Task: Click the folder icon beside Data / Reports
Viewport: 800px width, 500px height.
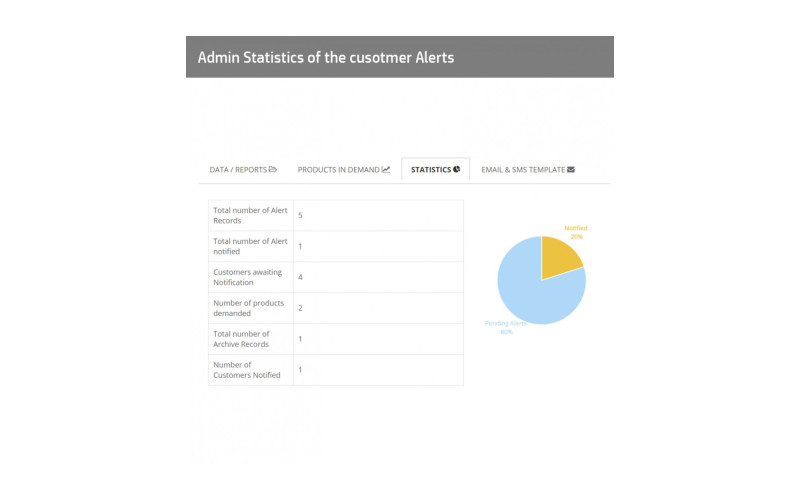Action: click(273, 170)
